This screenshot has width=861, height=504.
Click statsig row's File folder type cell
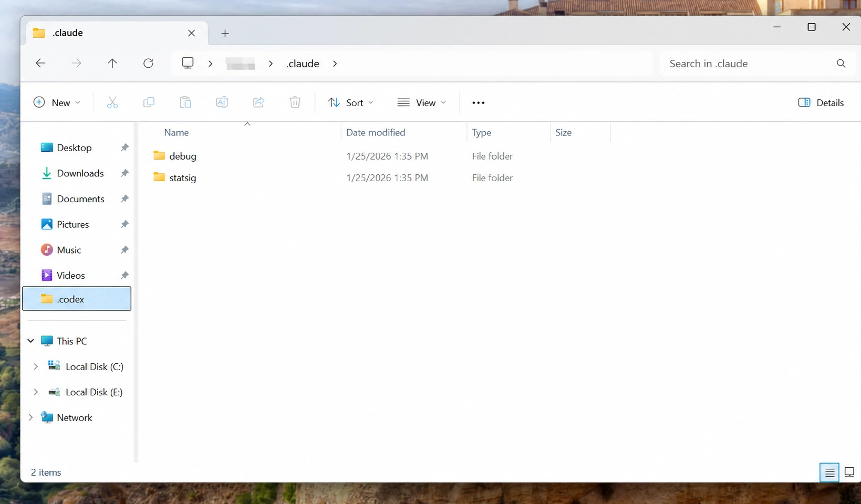click(x=492, y=177)
